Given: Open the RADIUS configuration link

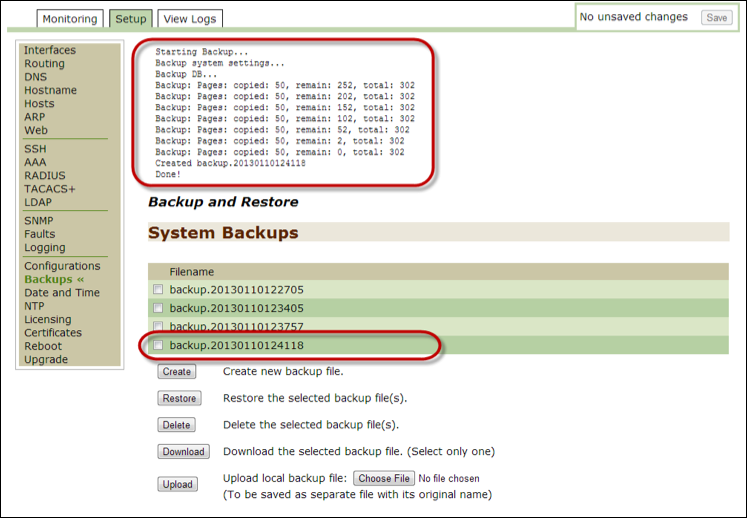Looking at the screenshot, I should tap(45, 176).
